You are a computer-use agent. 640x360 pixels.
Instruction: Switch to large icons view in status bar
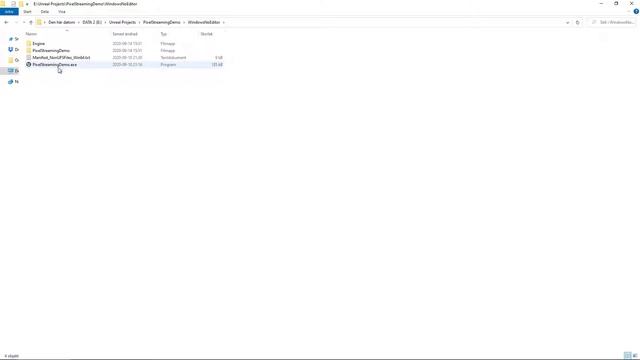[635, 356]
